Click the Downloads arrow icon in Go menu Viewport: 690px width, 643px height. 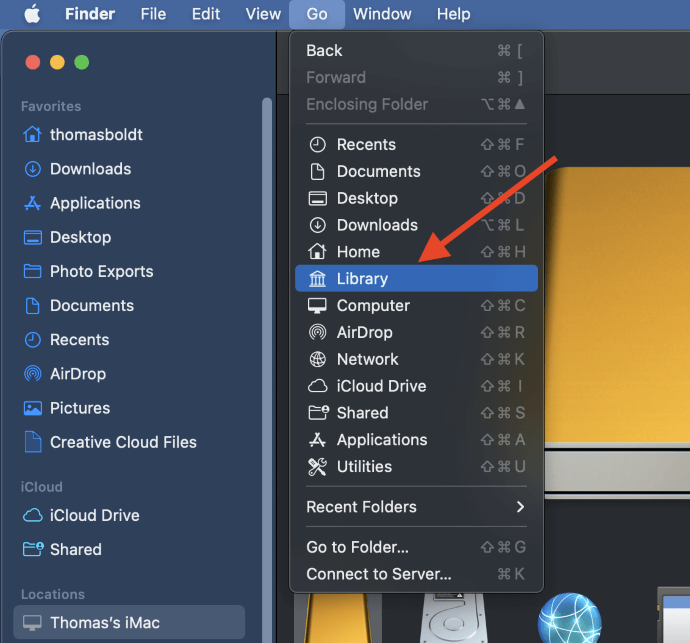[317, 225]
